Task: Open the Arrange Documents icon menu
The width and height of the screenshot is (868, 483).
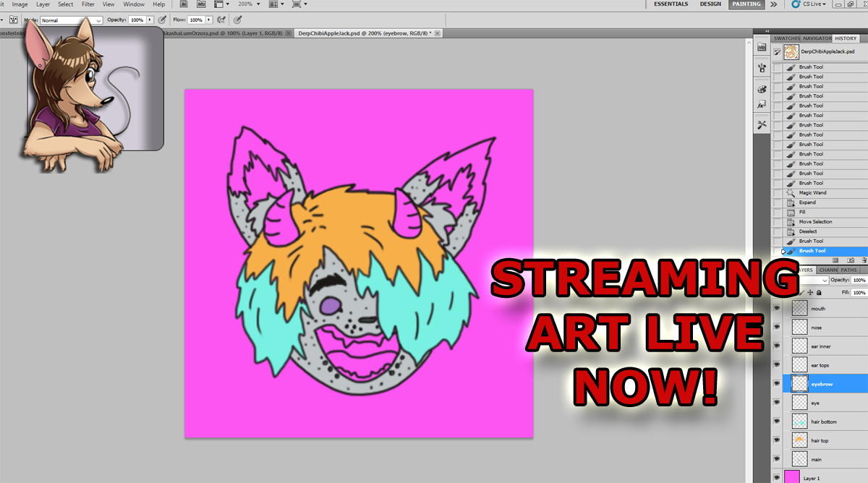Action: click(275, 4)
